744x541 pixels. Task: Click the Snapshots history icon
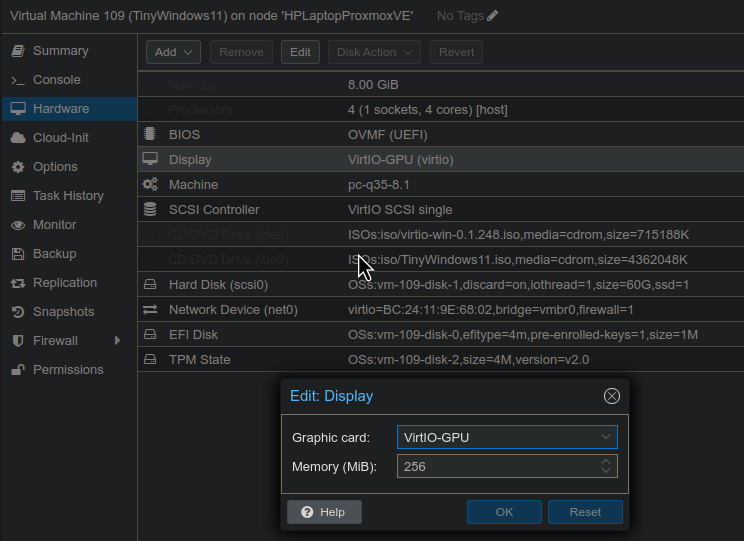pos(17,312)
